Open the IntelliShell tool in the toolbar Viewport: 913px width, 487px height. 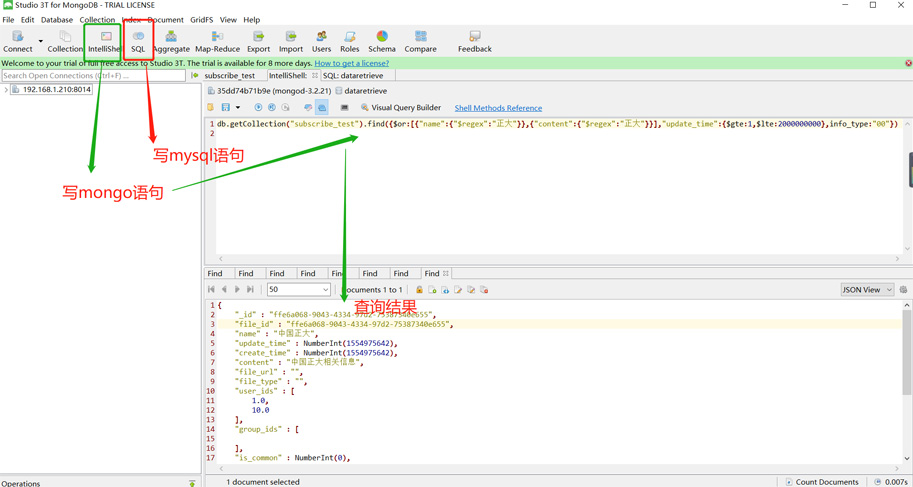104,41
